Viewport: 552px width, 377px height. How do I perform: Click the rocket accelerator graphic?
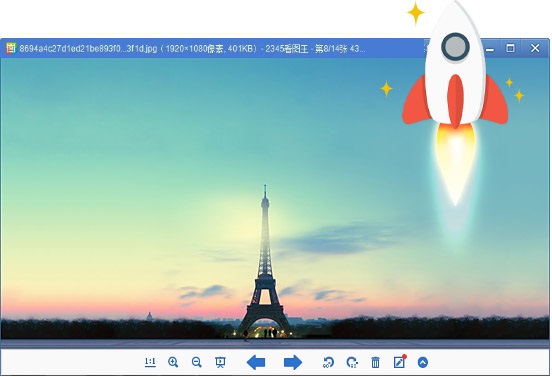tap(455, 102)
